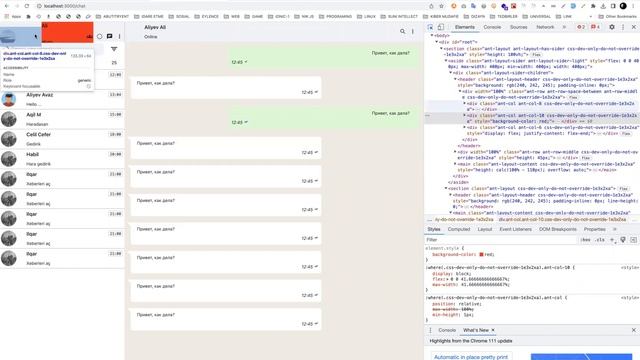Collapse the ant-layout-sider-children div node
Screen dimensions: 640x360
click(451, 73)
